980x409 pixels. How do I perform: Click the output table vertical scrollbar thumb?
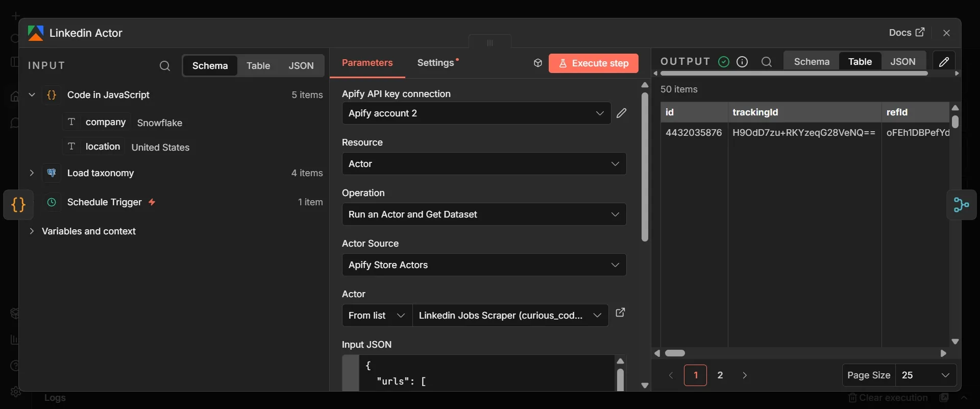point(955,122)
